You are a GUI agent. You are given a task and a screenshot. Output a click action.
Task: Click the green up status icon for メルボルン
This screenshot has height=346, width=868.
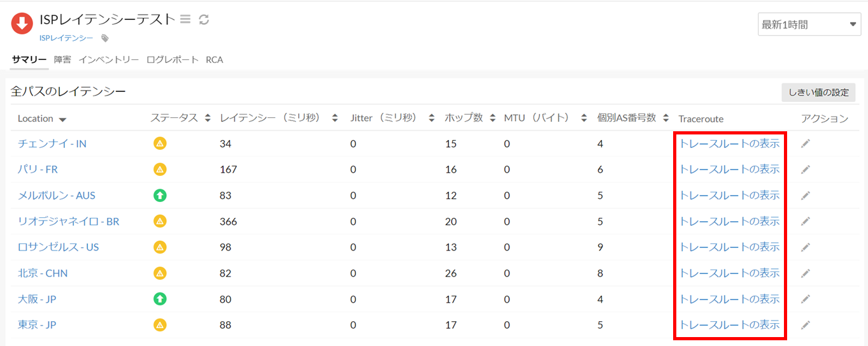[160, 196]
